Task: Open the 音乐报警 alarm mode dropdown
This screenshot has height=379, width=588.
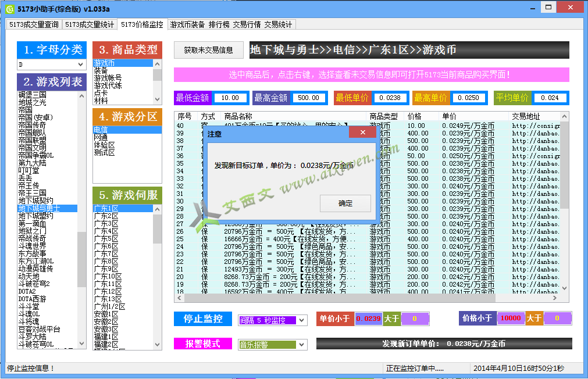Action: 301,345
